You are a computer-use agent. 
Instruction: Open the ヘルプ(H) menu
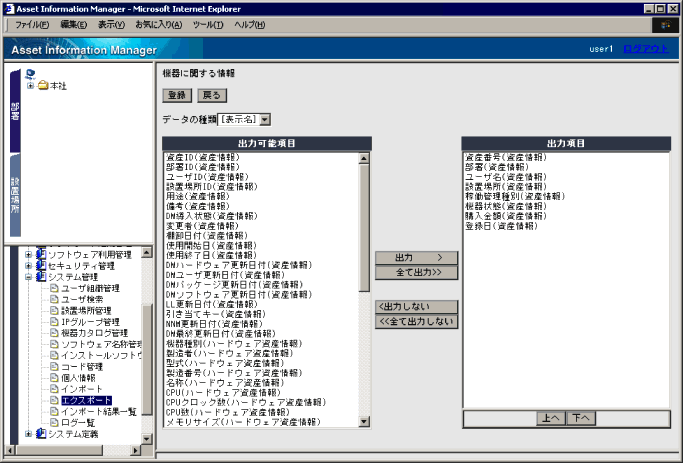pos(249,25)
